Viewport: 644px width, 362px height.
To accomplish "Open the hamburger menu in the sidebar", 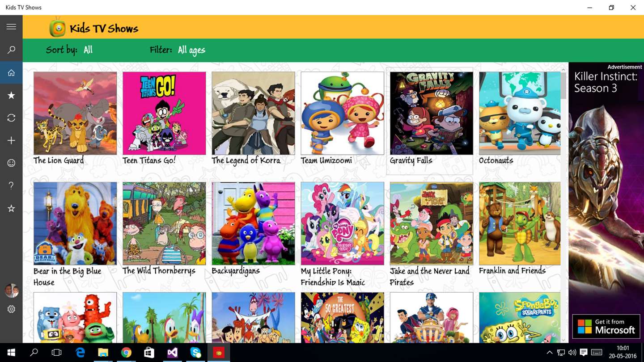I will [x=11, y=27].
